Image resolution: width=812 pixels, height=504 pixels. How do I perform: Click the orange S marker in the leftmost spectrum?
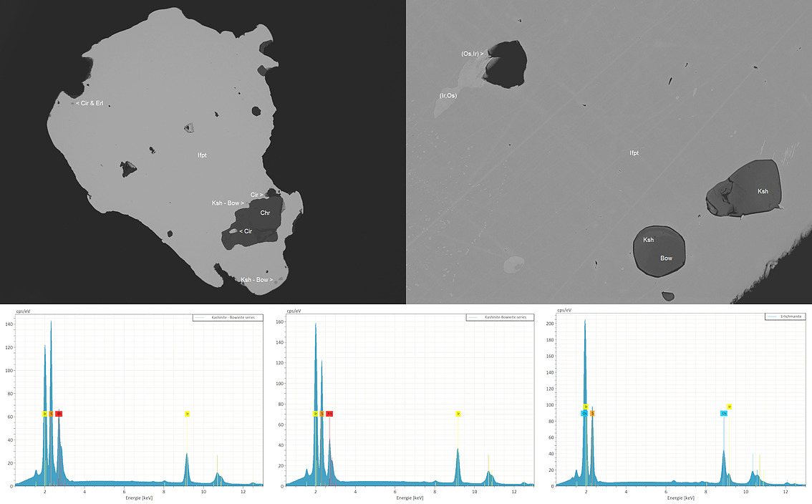pyautogui.click(x=51, y=414)
